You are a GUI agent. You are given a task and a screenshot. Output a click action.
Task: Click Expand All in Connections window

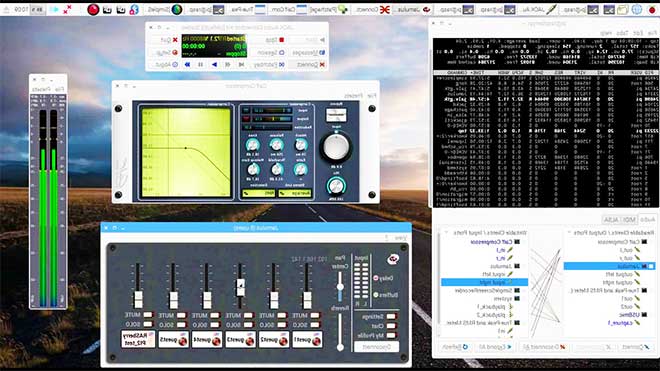[495, 347]
